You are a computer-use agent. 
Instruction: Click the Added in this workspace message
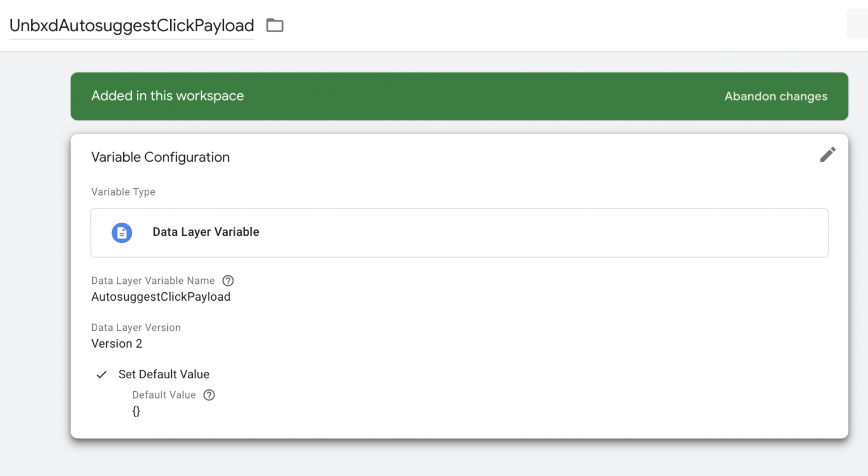(168, 96)
